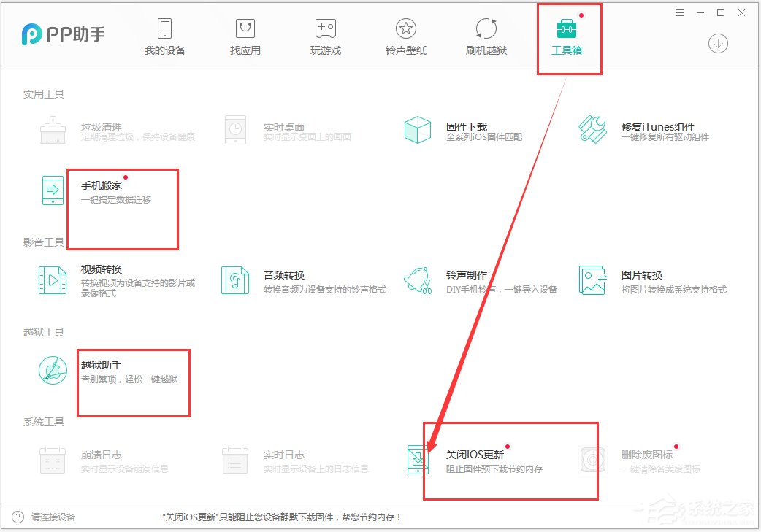This screenshot has width=761, height=532.
Task: Switch to the 铃声壁纸 tab label
Action: point(406,50)
